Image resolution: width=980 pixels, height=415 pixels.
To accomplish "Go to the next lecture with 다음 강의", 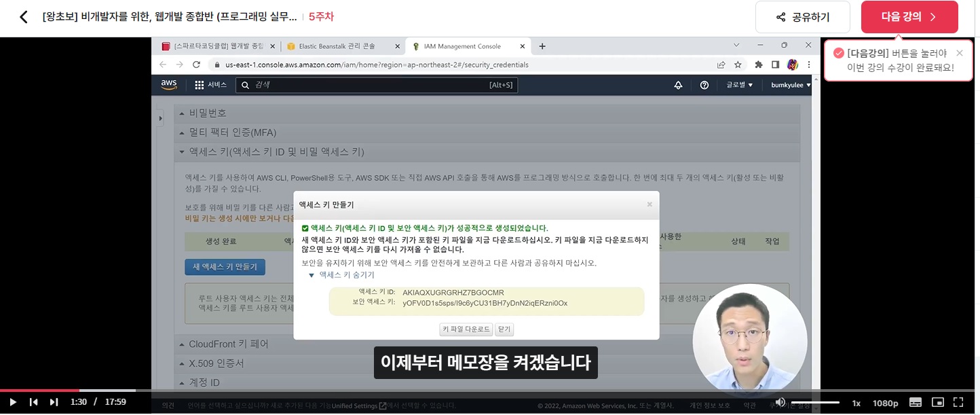I will point(909,17).
